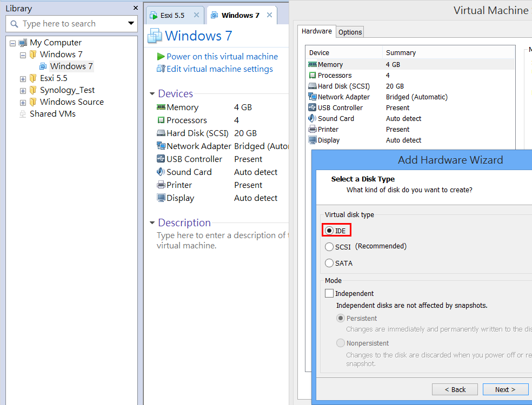Image resolution: width=532 pixels, height=405 pixels.
Task: Click Power on this virtual machine link
Action: click(222, 57)
